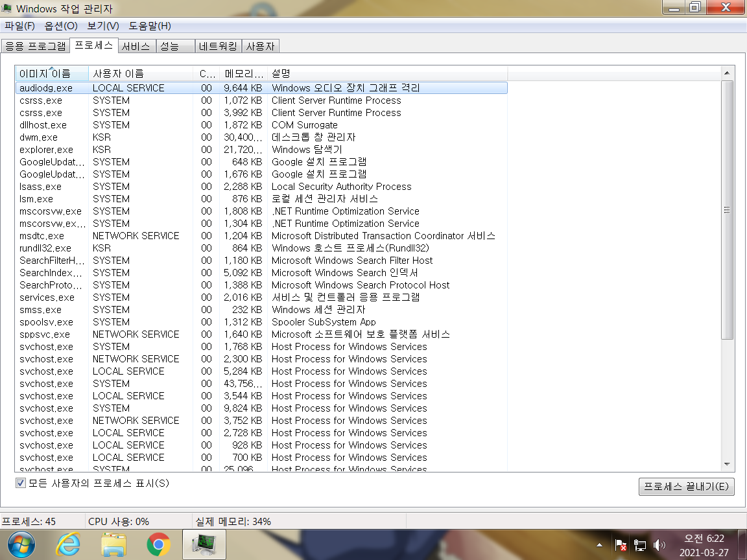The width and height of the screenshot is (747, 560).
Task: Select GoogleUpdat... row with 1,676 KB
Action: pyautogui.click(x=261, y=174)
